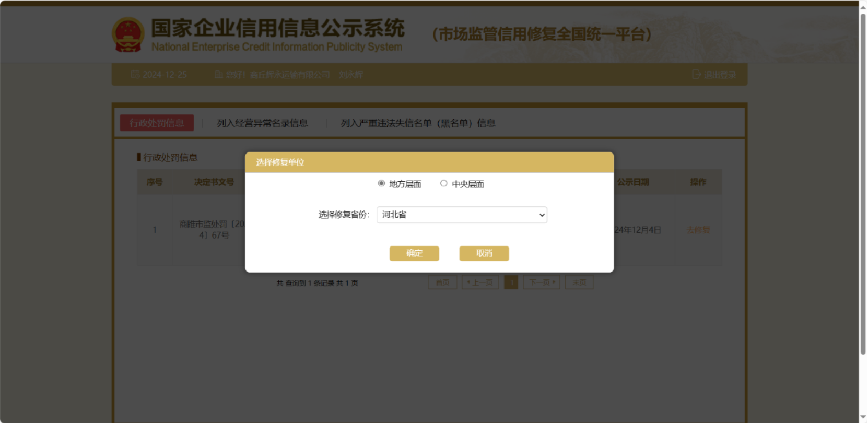Click the scrollbar up arrow

coord(863,6)
